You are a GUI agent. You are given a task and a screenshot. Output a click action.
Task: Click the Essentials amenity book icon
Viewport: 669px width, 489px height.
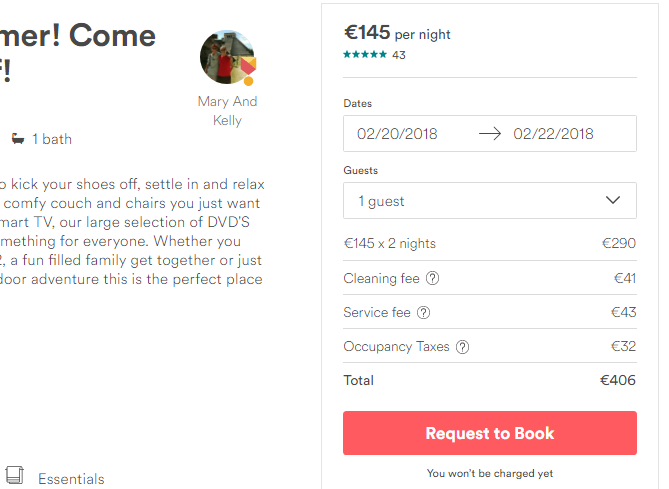(15, 476)
